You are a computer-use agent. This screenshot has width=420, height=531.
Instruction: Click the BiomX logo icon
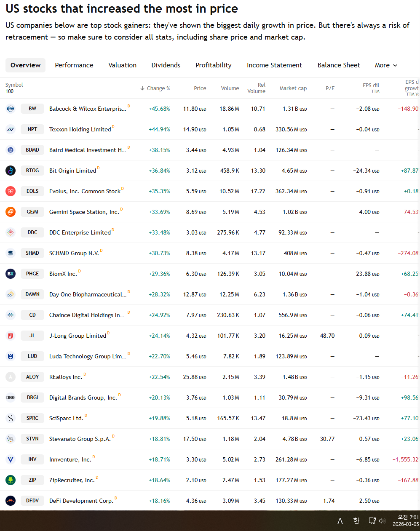[11, 274]
